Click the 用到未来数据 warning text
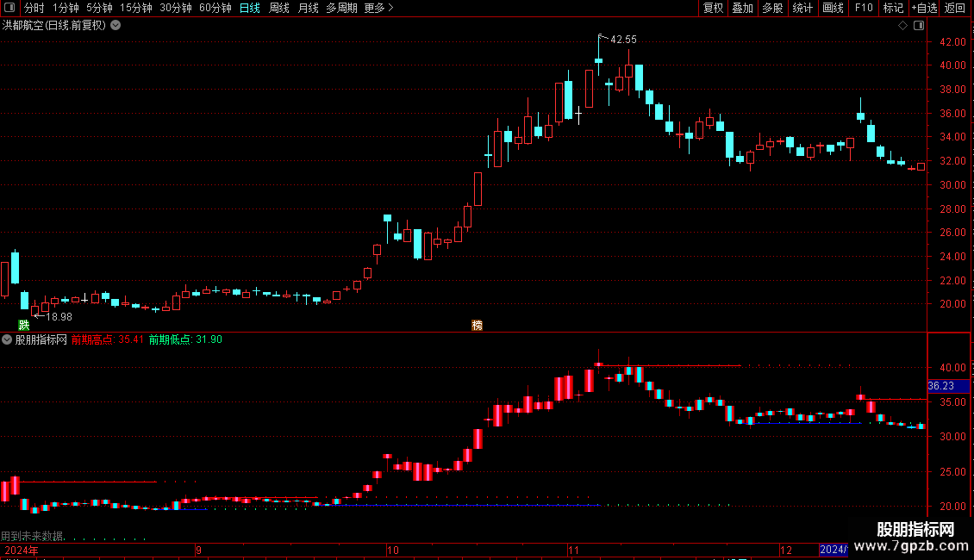The height and width of the screenshot is (560, 974). pos(32,537)
